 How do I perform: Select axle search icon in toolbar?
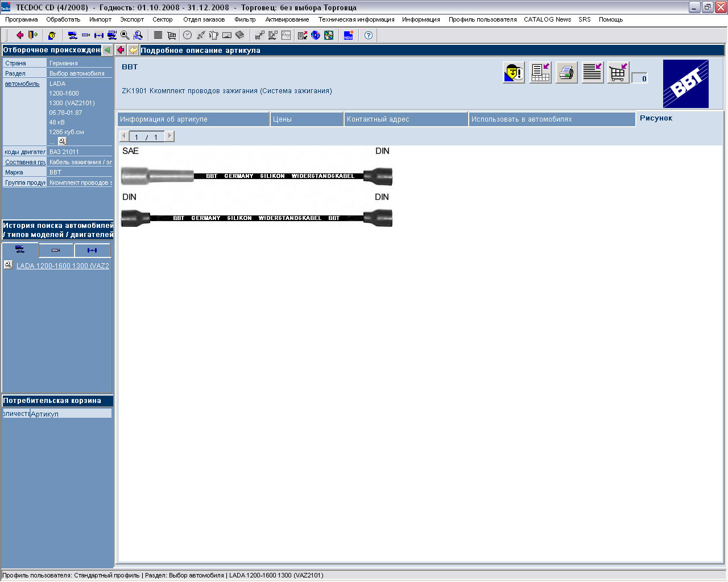tap(99, 35)
